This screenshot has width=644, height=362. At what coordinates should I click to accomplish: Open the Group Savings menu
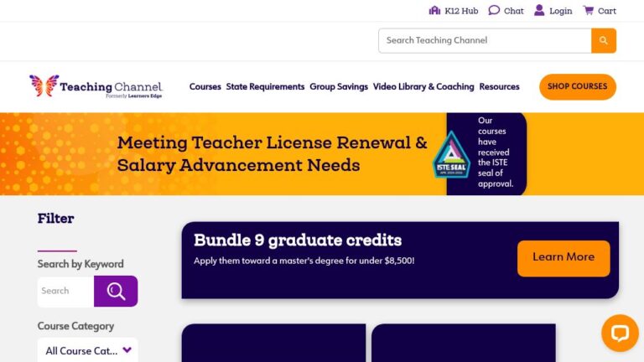(339, 86)
